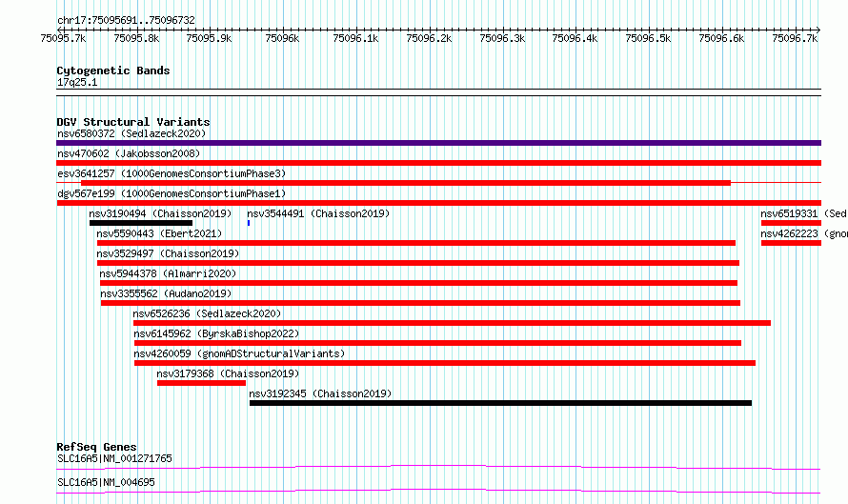Select nsv3190494 (Chaisson2019) label

click(x=160, y=213)
